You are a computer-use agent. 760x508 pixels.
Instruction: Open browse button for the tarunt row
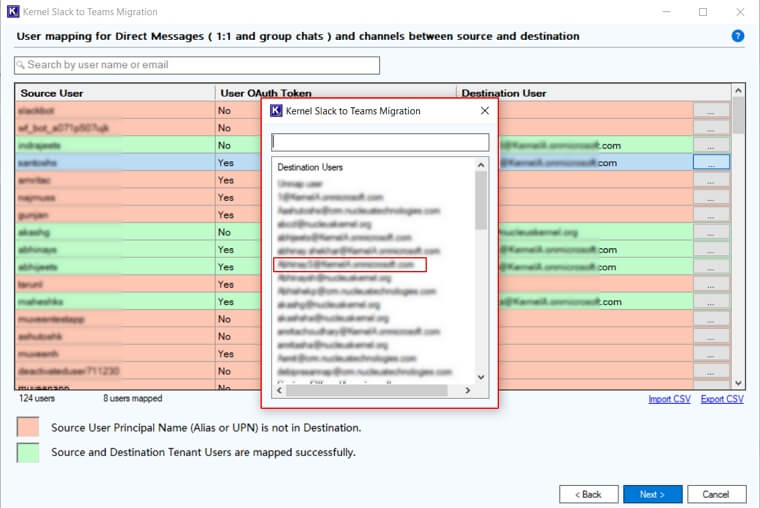(x=711, y=284)
